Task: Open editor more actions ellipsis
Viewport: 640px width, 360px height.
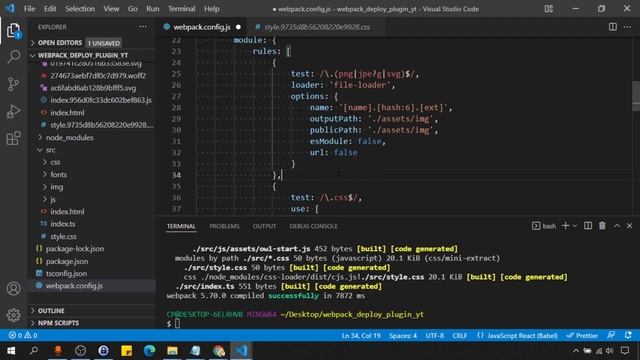Action: [627, 27]
